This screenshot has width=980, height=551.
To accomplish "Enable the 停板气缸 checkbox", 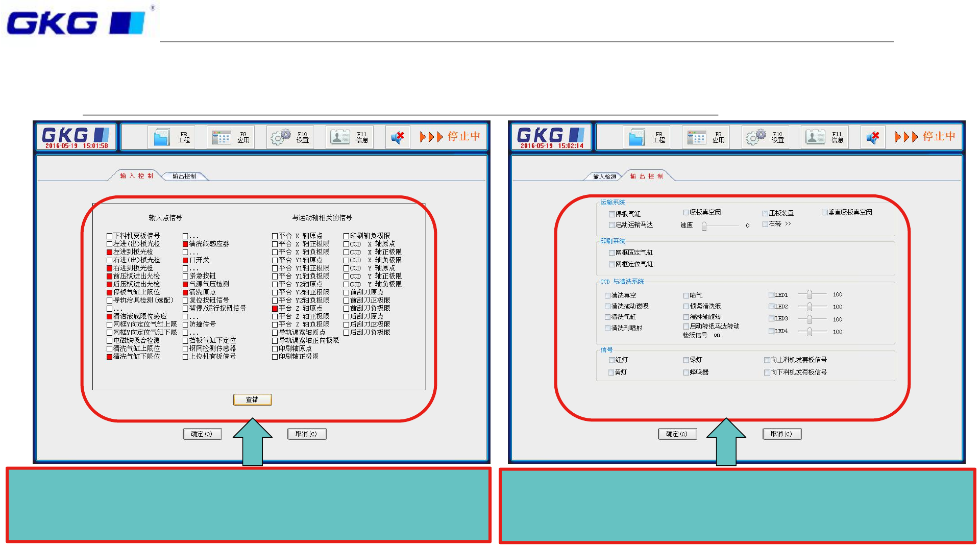I will (611, 214).
